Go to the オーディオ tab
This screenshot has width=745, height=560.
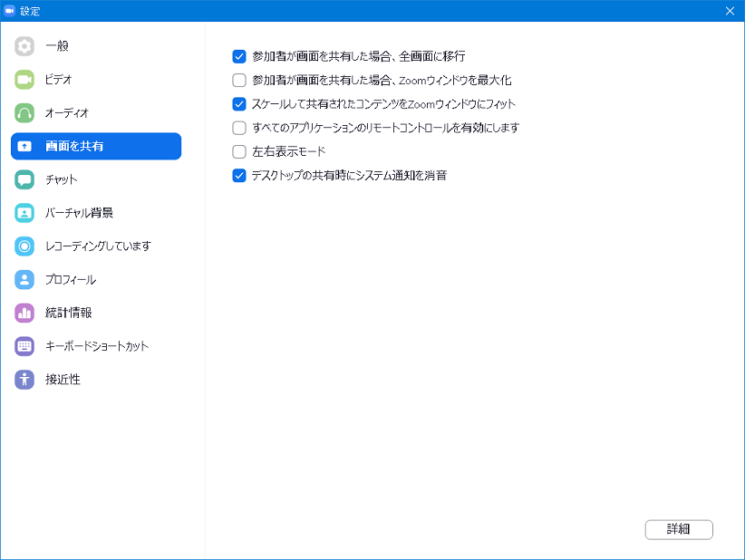(96, 113)
